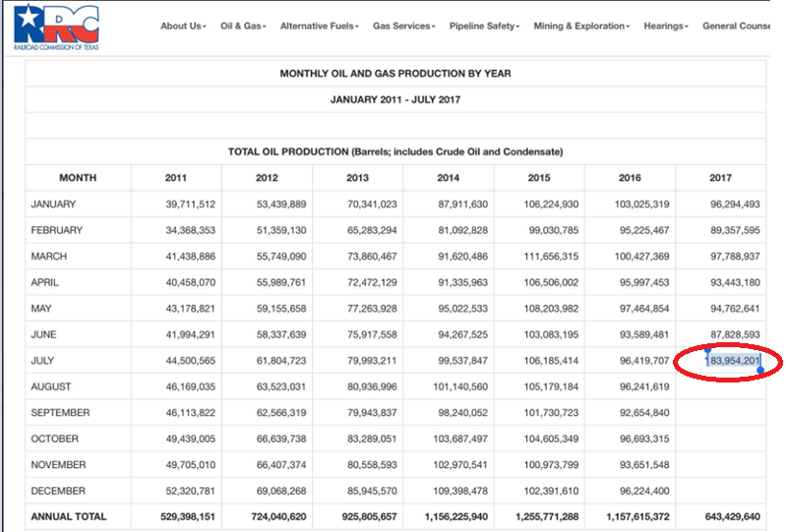Select the 2015 column header
786x532 pixels.
coord(539,178)
